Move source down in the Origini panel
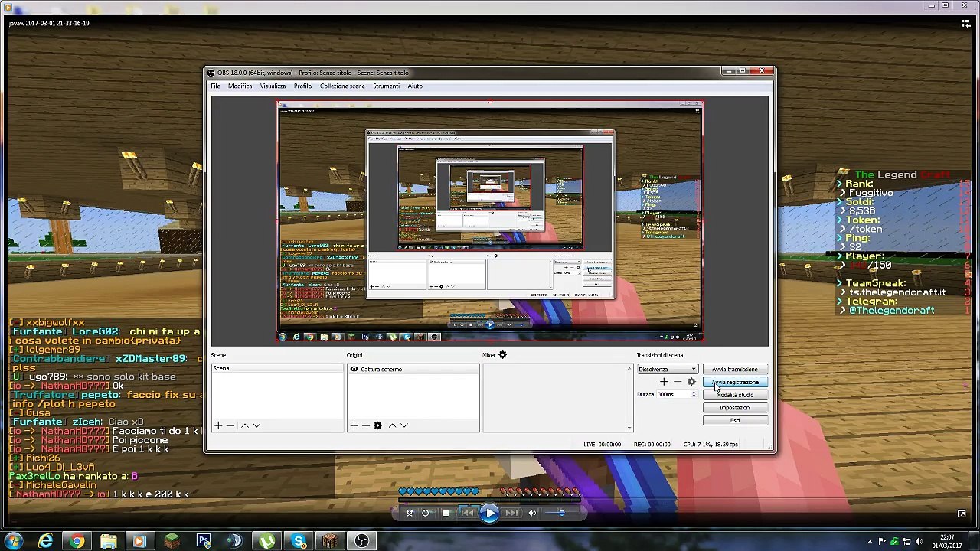The image size is (980, 551). pyautogui.click(x=404, y=425)
